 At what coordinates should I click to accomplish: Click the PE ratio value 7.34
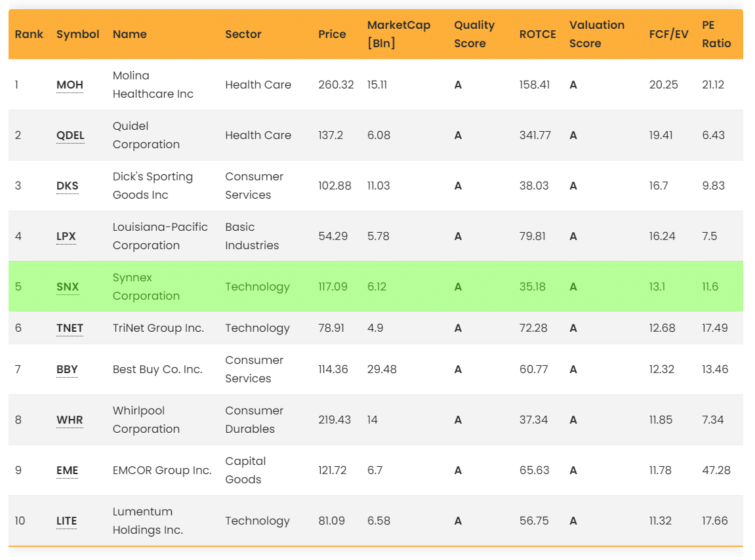click(x=712, y=420)
